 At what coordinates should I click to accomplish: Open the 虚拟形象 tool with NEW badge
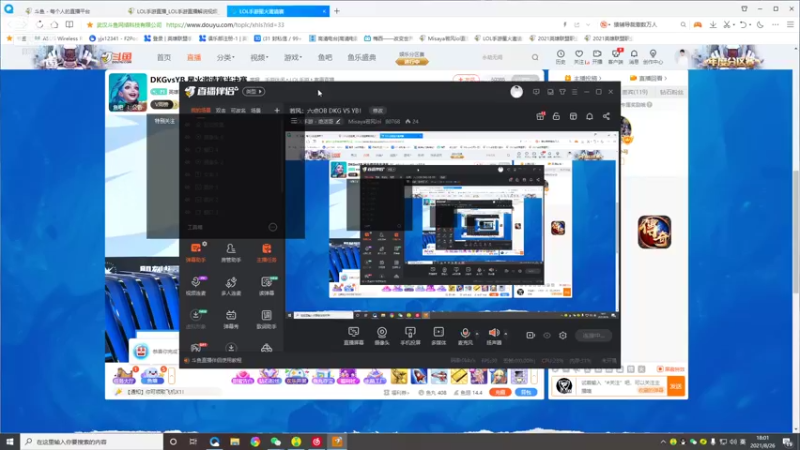[x=196, y=319]
